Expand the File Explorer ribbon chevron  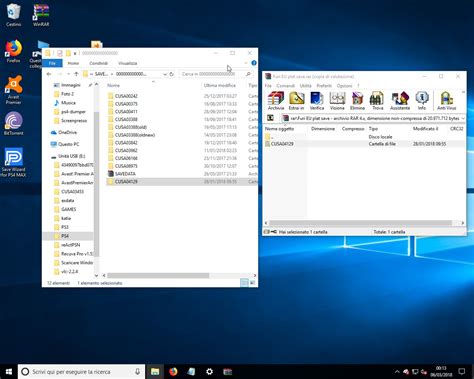point(246,63)
